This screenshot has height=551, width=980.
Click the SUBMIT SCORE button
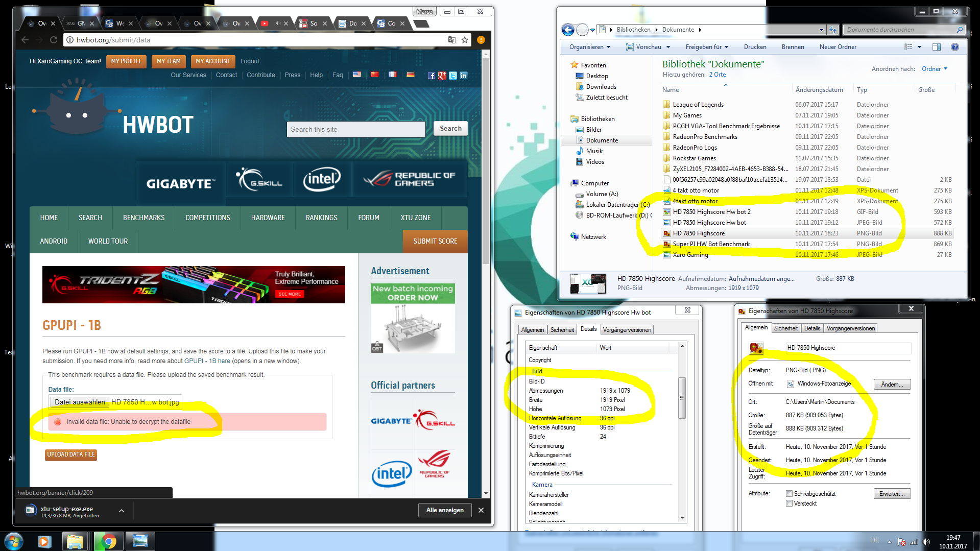(x=435, y=241)
